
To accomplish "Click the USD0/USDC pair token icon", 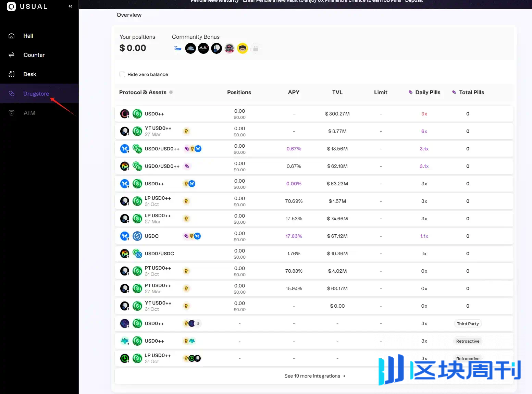I will (x=137, y=254).
